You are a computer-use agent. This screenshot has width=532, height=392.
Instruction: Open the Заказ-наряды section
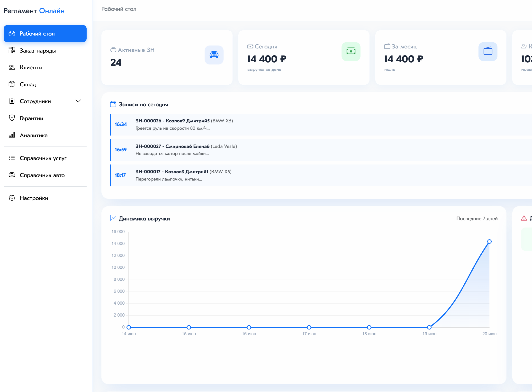coord(45,50)
